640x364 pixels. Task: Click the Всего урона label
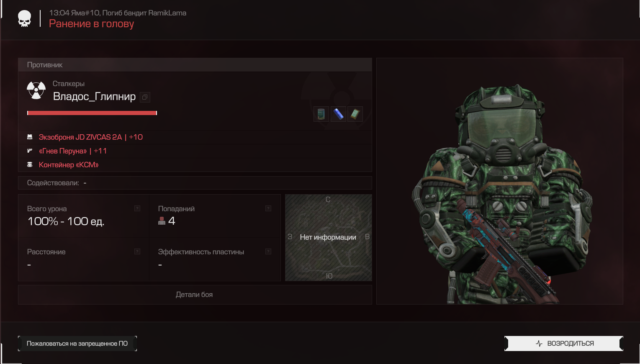coord(47,209)
